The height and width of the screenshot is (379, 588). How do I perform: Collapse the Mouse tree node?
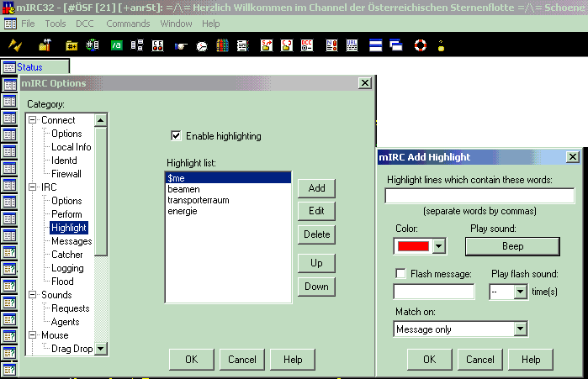coord(33,334)
